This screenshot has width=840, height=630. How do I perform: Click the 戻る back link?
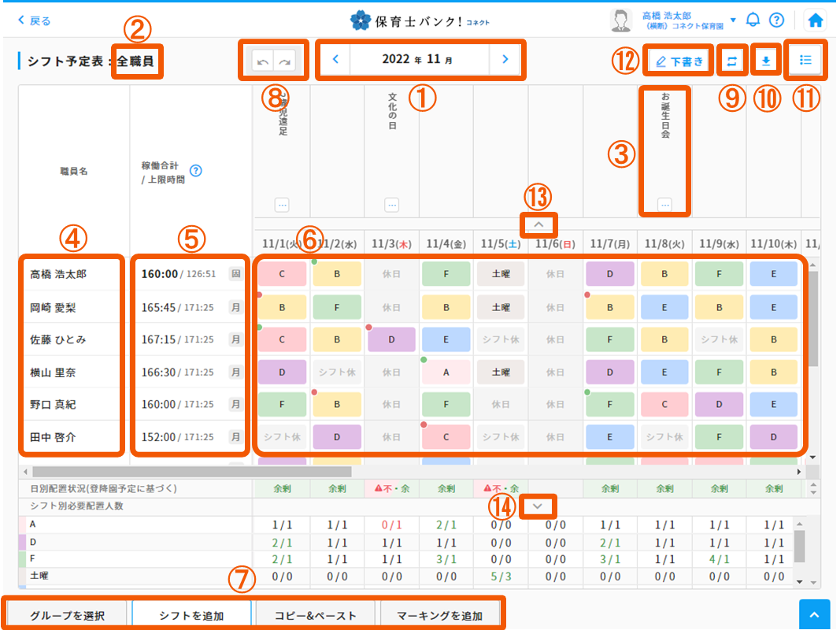pyautogui.click(x=35, y=20)
